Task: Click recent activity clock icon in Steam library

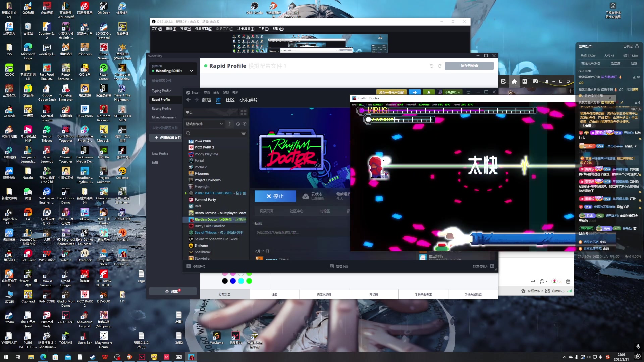Action: [238, 124]
